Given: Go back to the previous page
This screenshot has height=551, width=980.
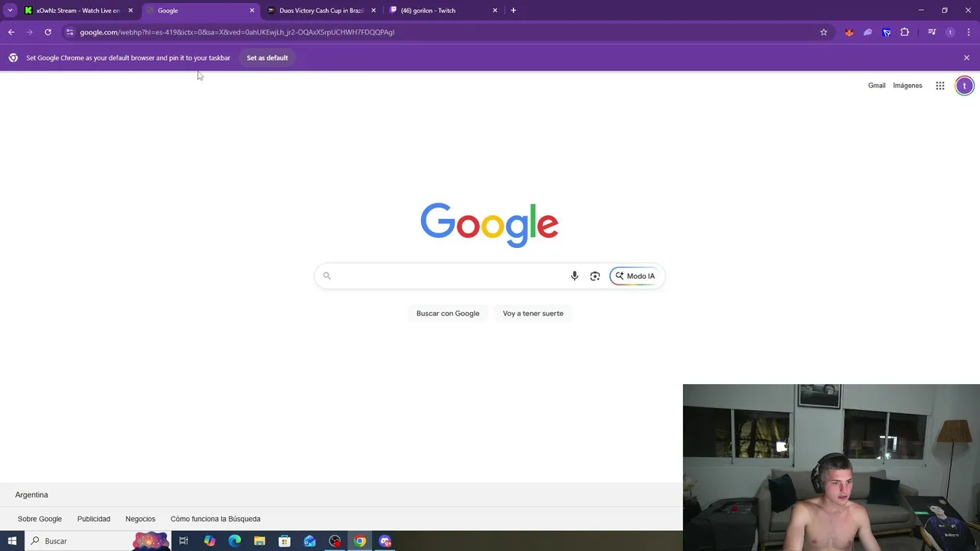Looking at the screenshot, I should (x=11, y=32).
